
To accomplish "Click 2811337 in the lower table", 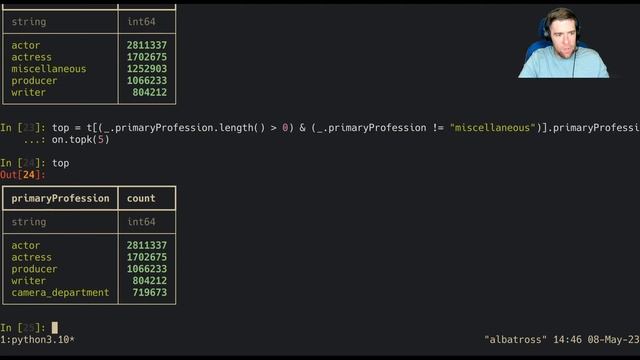I will 147,246.
